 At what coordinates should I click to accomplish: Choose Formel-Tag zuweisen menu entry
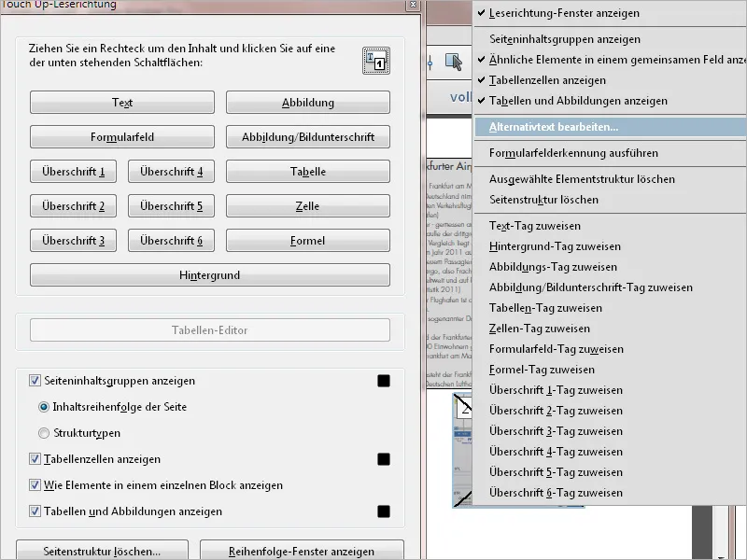[611, 370]
